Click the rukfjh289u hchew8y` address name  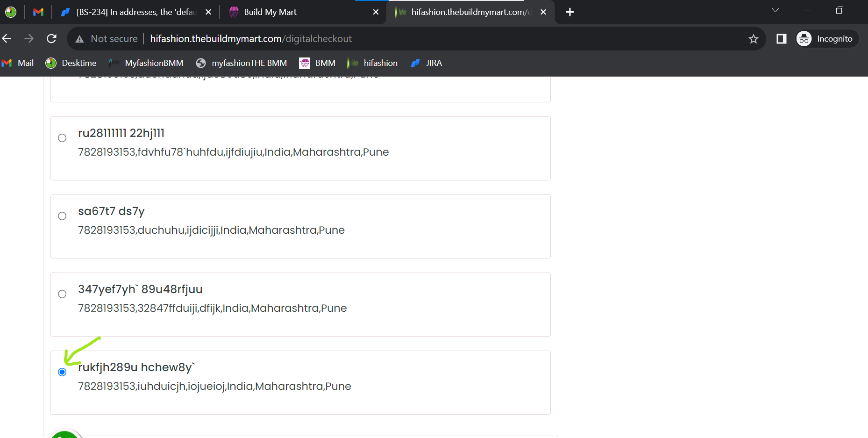[x=136, y=367]
